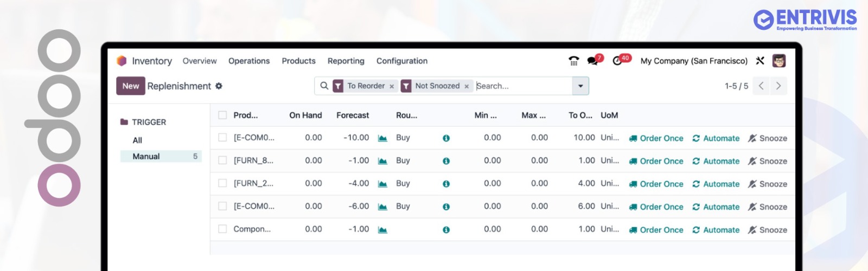Image resolution: width=868 pixels, height=271 pixels.
Task: Open the Operations menu
Action: tap(249, 61)
